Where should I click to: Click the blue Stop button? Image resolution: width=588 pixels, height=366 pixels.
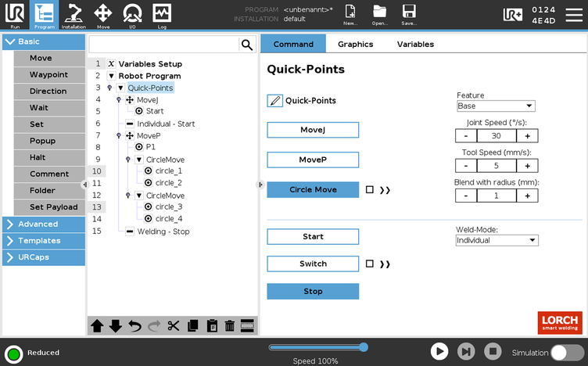[313, 292]
